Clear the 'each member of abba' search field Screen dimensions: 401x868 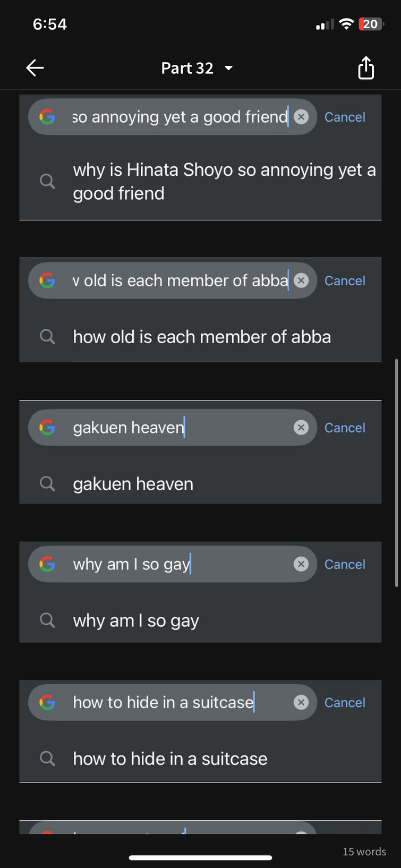301,280
